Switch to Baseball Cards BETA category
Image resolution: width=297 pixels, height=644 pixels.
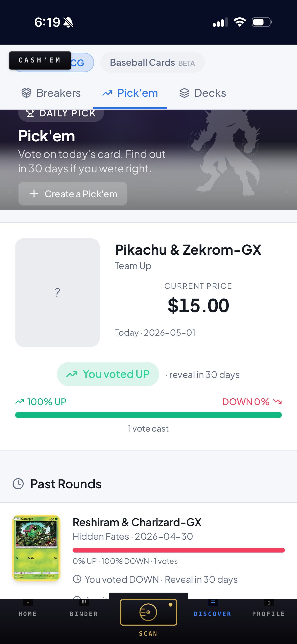tap(152, 62)
